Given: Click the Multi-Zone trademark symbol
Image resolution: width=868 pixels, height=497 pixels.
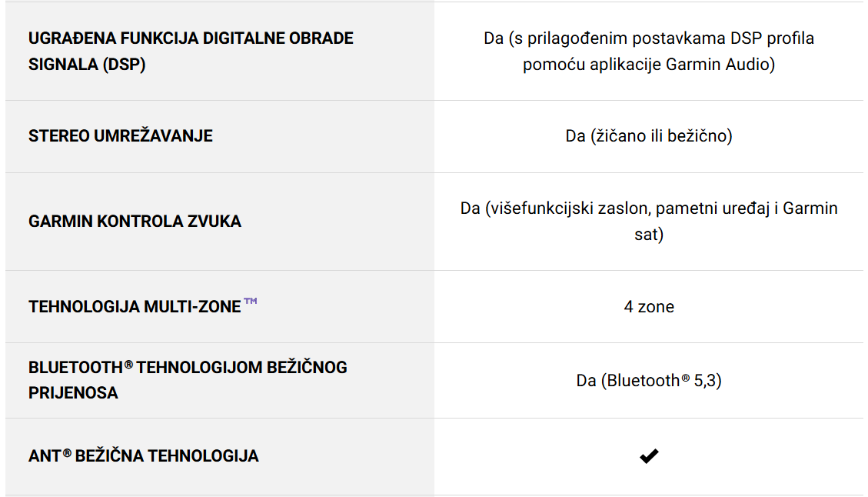Looking at the screenshot, I should pos(251,301).
